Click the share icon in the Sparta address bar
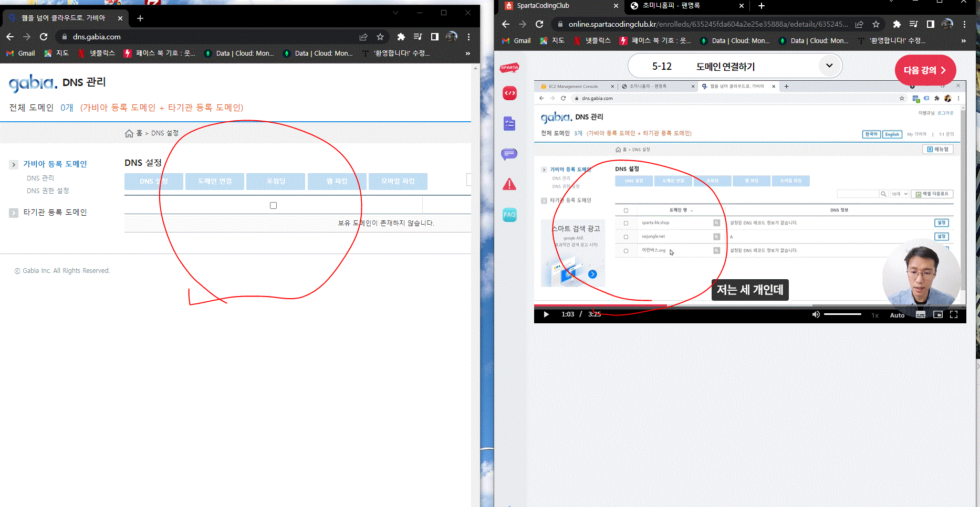 (x=859, y=24)
